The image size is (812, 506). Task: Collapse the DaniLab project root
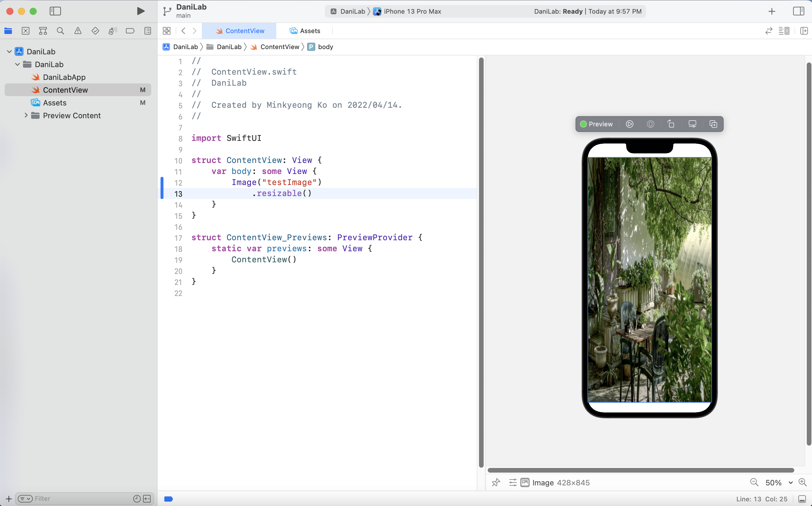tap(9, 51)
